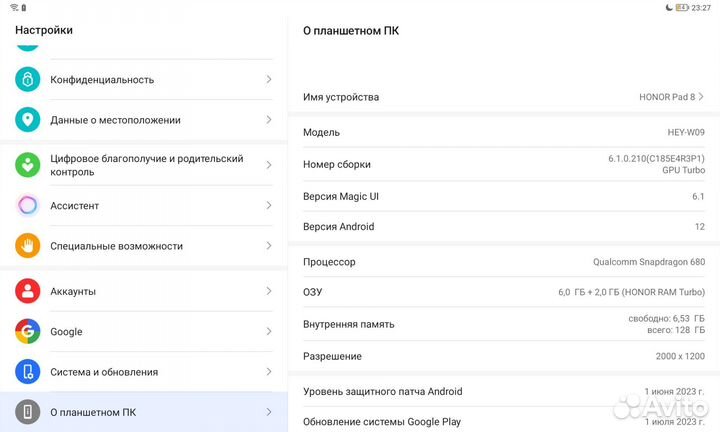720x432 pixels.
Task: Tap the Версия Magic UI label
Action: (341, 196)
